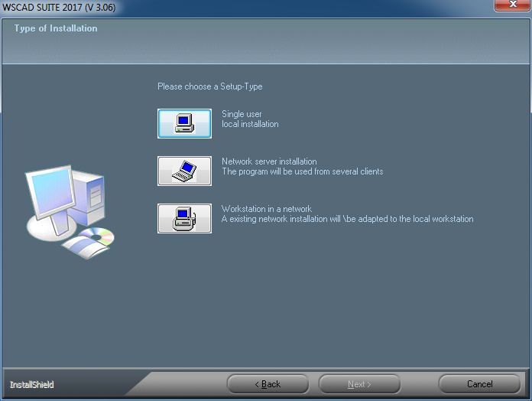Viewport: 532px width, 401px height.
Task: Click the InstallShield label in footer
Action: pyautogui.click(x=32, y=385)
